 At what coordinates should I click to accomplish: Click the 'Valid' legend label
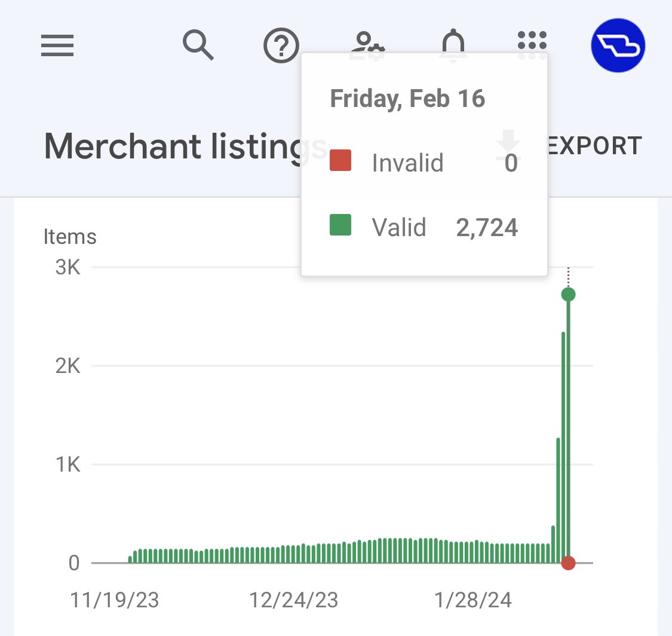[399, 227]
